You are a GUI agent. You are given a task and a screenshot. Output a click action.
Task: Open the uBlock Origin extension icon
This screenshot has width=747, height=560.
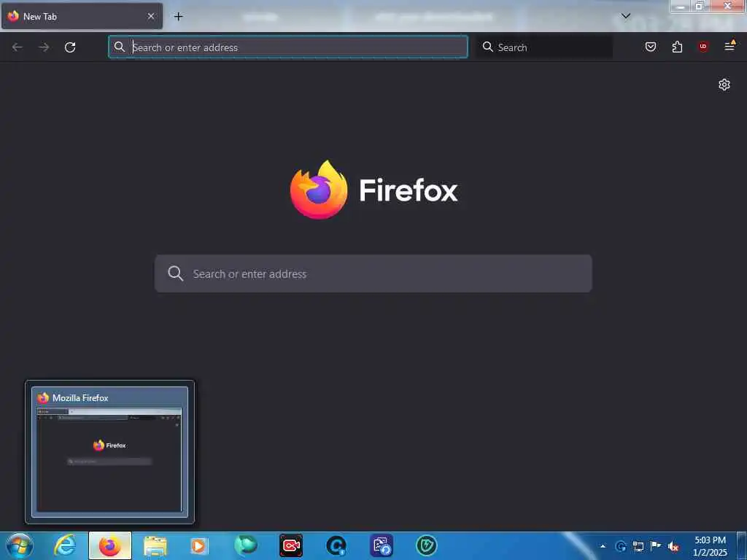point(703,47)
